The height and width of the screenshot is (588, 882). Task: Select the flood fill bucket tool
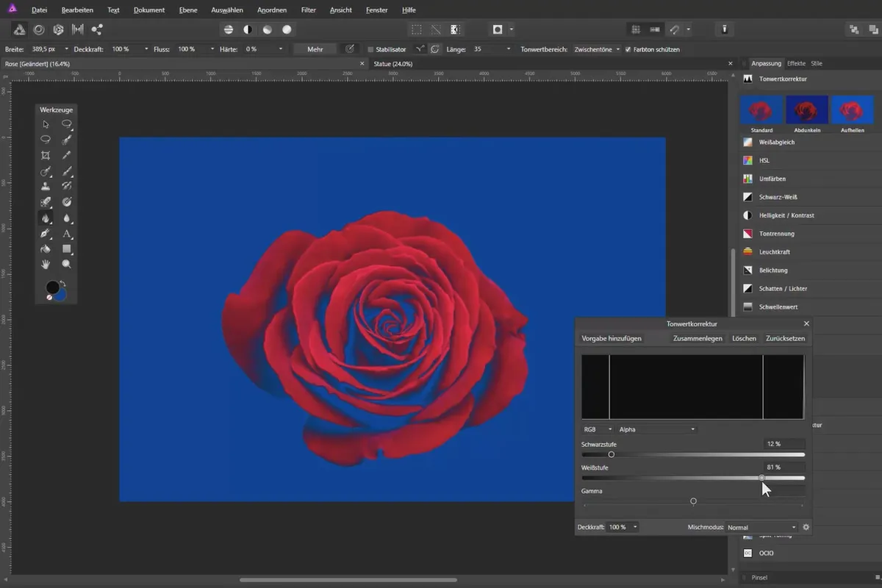click(46, 248)
